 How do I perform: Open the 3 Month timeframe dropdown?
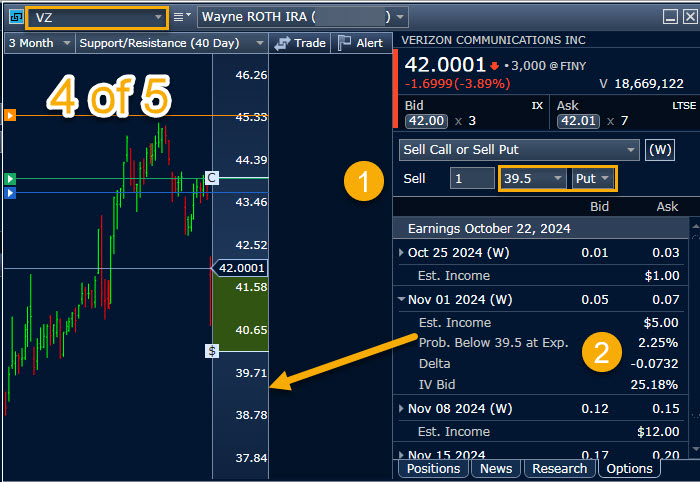coord(40,43)
